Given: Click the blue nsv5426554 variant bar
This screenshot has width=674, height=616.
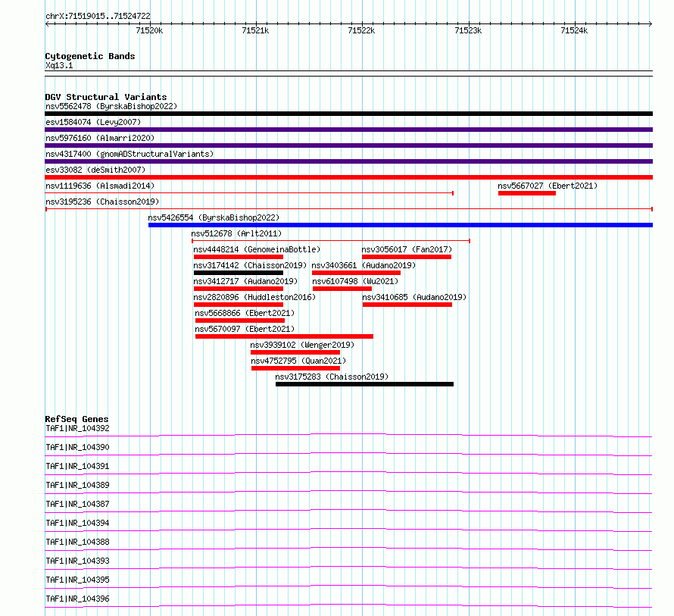Looking at the screenshot, I should point(401,225).
